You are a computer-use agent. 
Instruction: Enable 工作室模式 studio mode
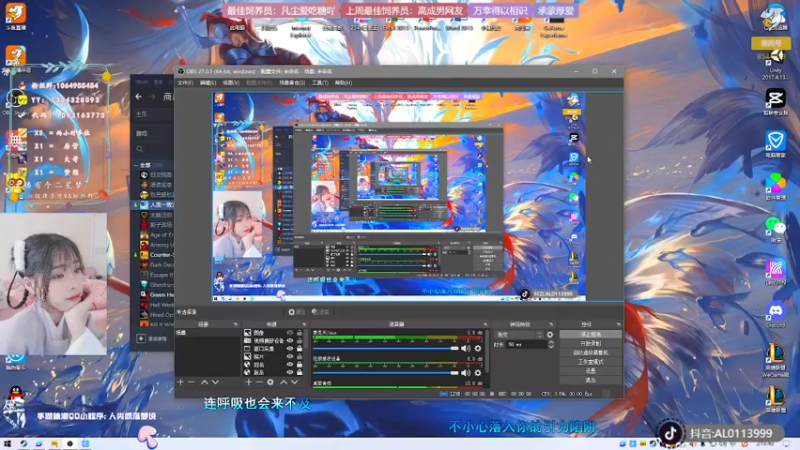coord(590,362)
